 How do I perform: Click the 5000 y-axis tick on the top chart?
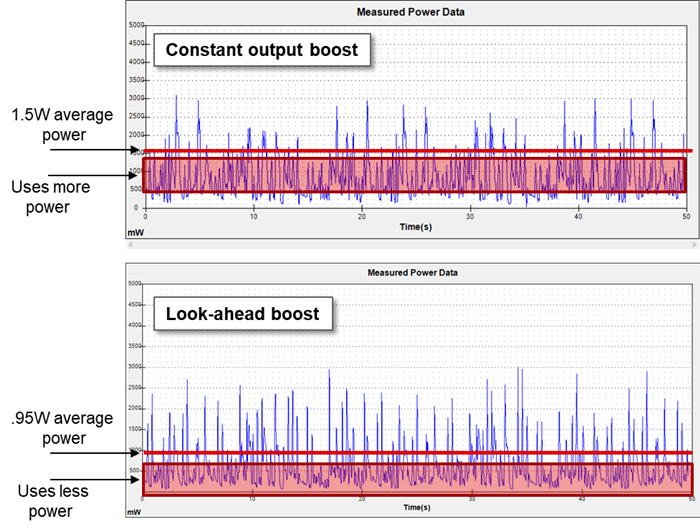(134, 24)
